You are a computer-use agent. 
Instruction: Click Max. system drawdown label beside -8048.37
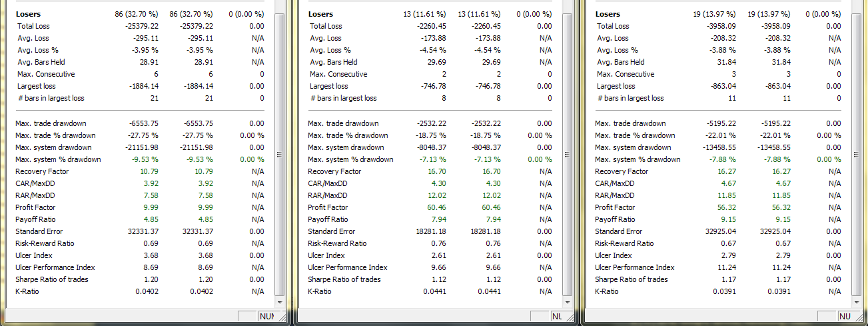tap(346, 147)
